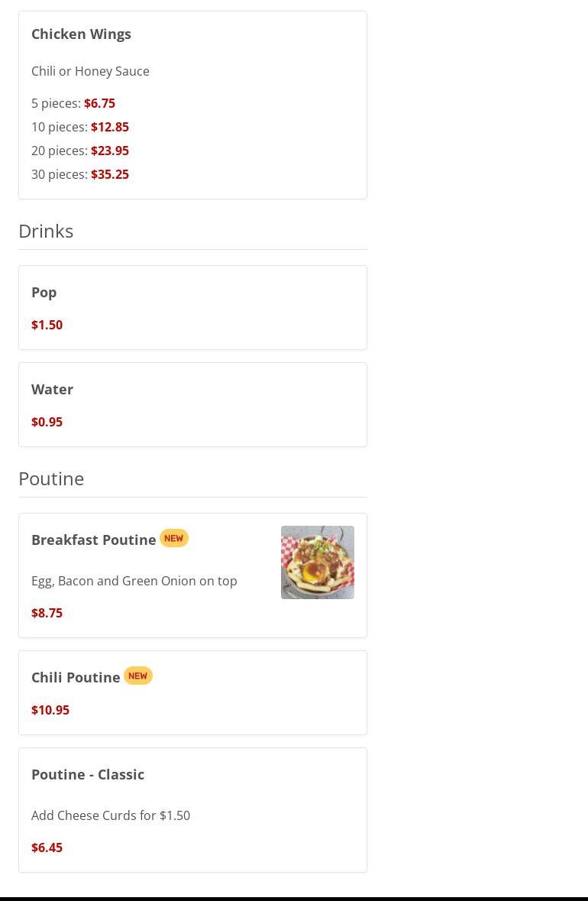The height and width of the screenshot is (901, 588).
Task: Open the Chicken Wings menu item
Action: [x=81, y=34]
